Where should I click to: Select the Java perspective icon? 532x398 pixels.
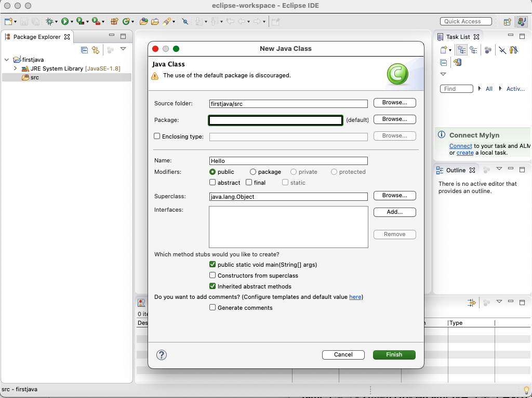coord(522,22)
